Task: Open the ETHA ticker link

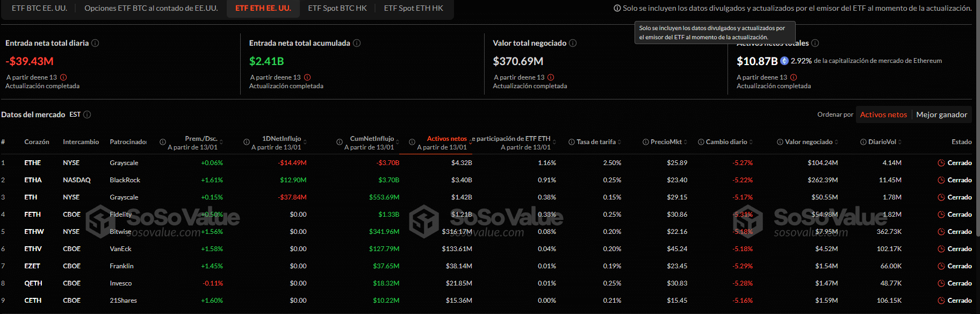Action: click(x=33, y=180)
